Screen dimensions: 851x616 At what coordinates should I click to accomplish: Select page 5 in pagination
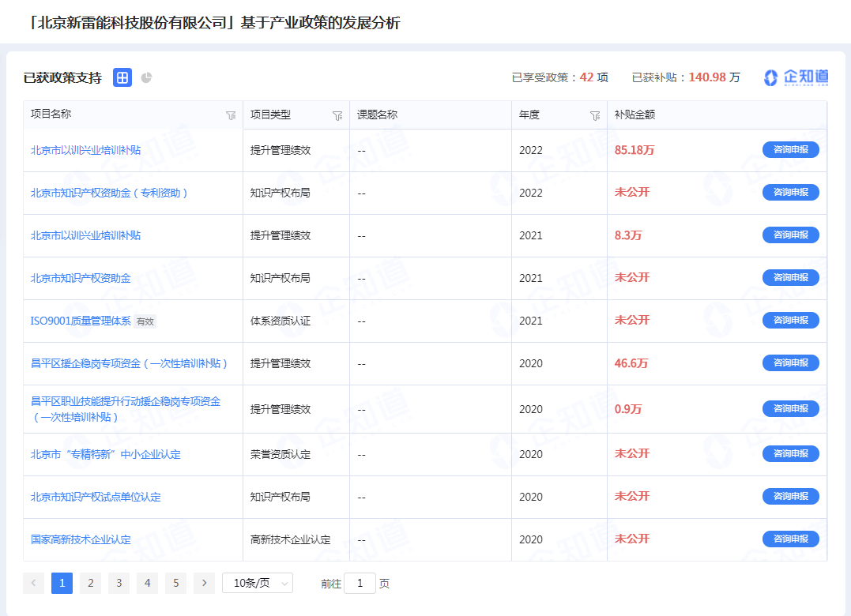pos(176,583)
